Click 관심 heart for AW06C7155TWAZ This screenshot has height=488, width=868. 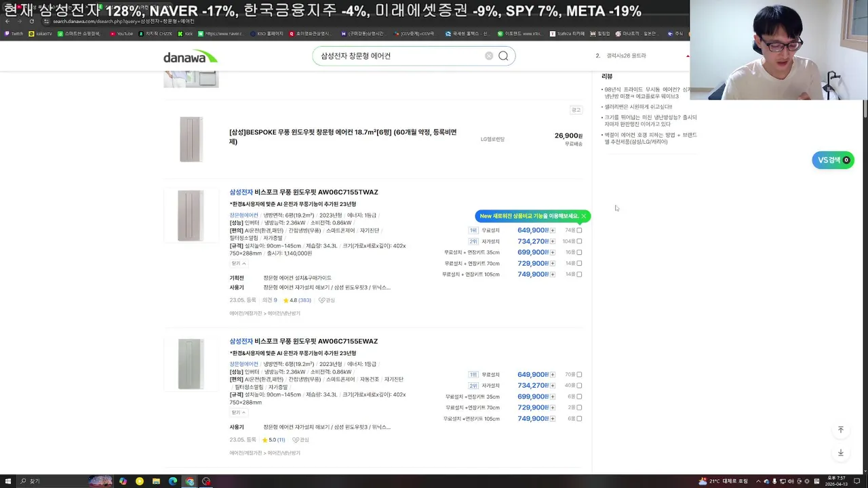(327, 300)
